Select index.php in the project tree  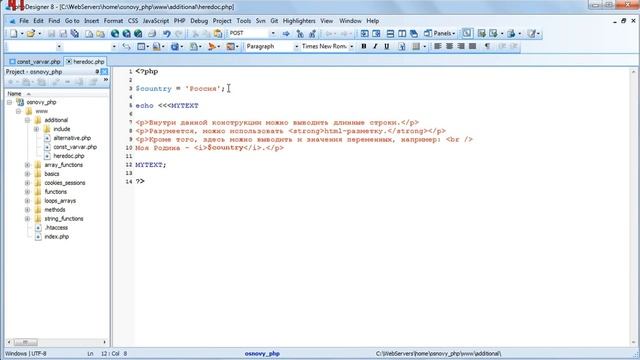pyautogui.click(x=56, y=237)
